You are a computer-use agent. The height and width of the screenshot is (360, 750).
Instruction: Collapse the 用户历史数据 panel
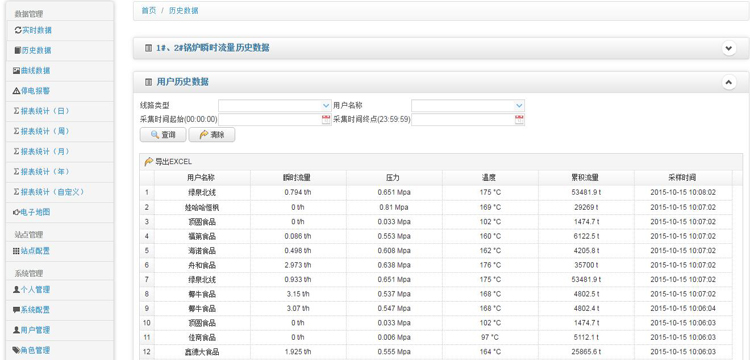tap(728, 82)
